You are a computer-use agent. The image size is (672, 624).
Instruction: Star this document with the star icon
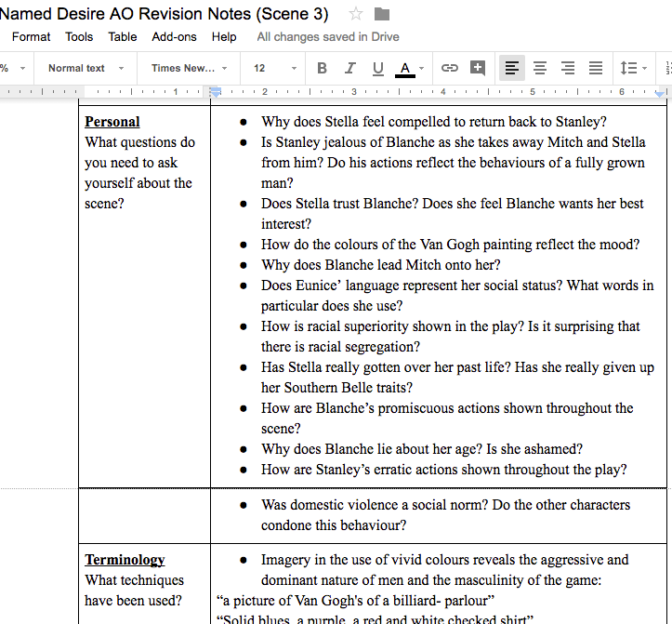356,14
